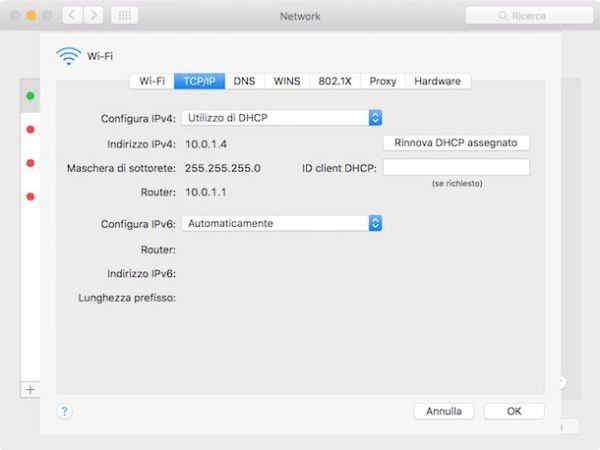Open the Configura IPv6 dropdown
Image resolution: width=600 pixels, height=450 pixels.
[x=282, y=223]
